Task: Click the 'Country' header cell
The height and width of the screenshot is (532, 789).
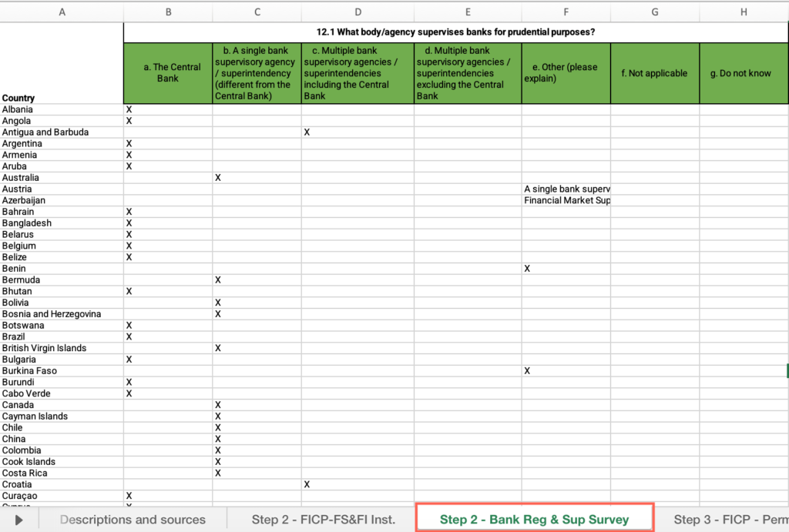Action: coord(62,63)
